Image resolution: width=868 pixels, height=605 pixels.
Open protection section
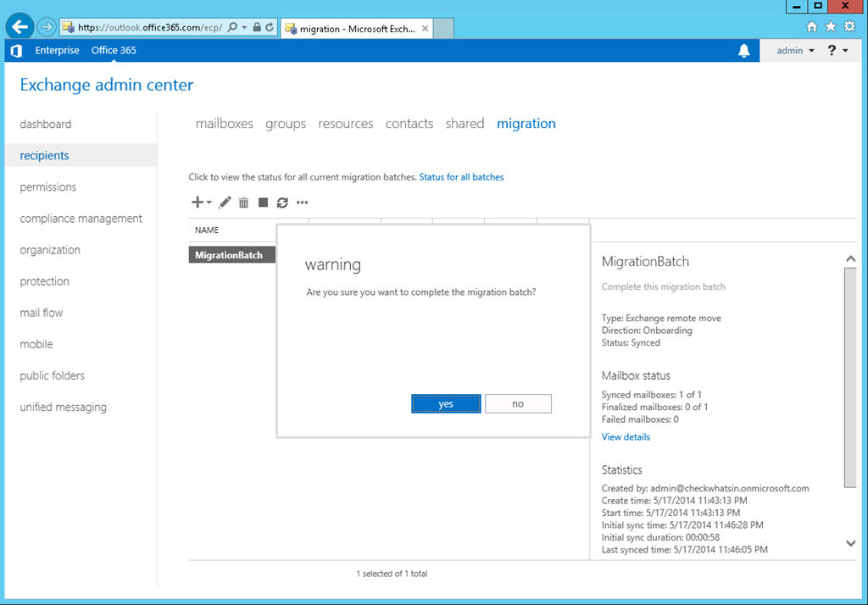(44, 281)
